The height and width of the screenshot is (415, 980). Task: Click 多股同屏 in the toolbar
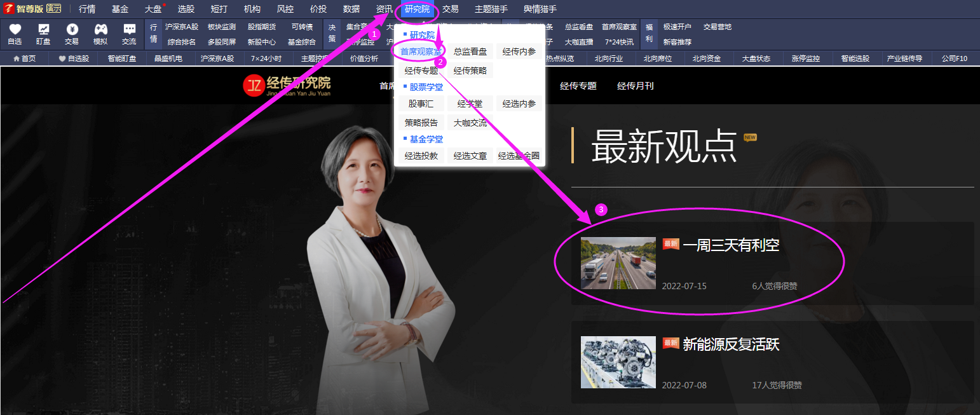click(x=222, y=42)
